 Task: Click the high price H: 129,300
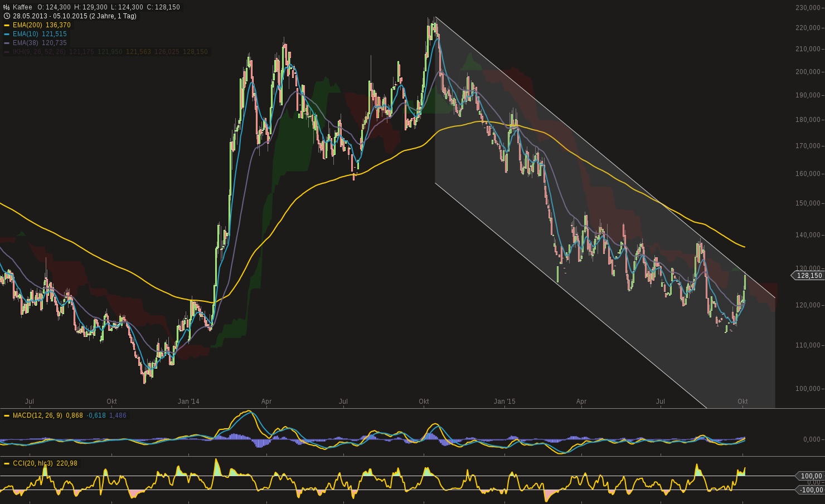tap(91, 7)
